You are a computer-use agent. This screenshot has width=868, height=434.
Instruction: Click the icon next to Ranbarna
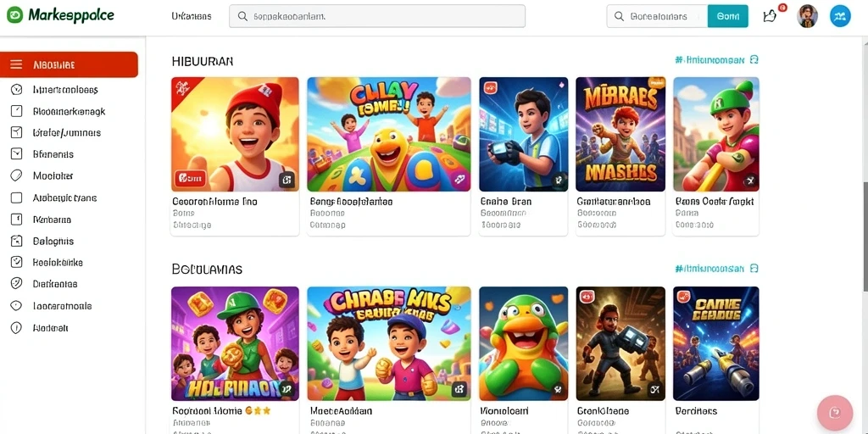17,220
